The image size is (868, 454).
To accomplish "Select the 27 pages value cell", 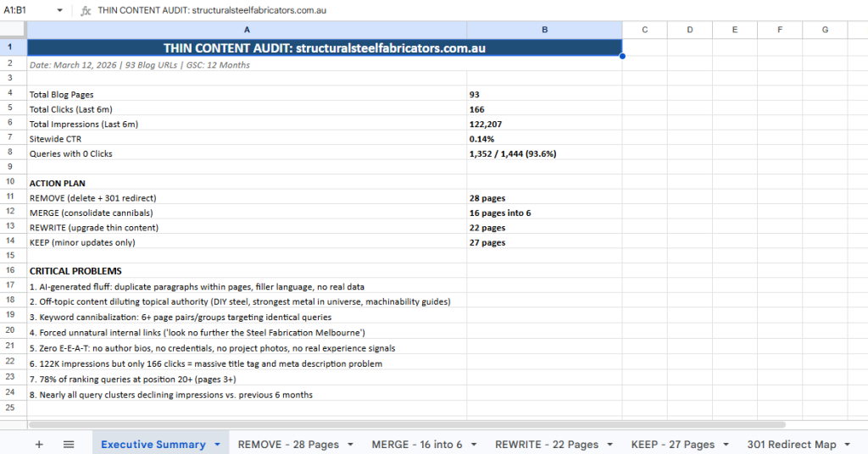I will click(x=545, y=242).
